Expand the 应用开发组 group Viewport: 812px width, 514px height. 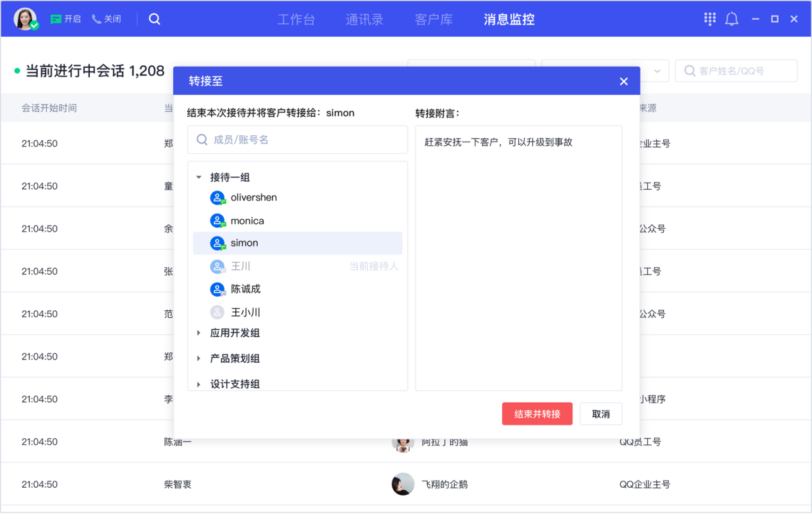pos(199,333)
